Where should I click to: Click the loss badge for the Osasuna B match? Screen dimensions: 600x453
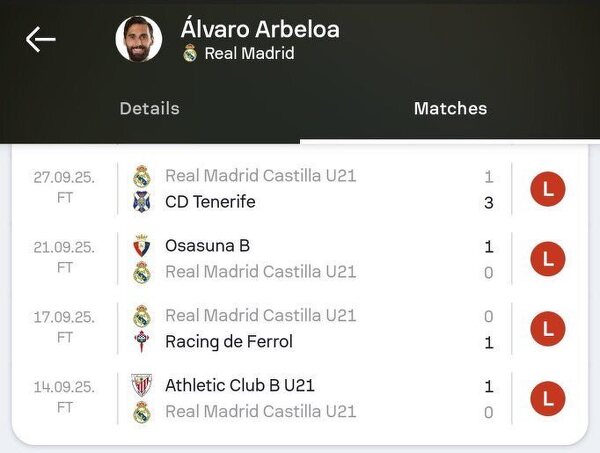tap(547, 259)
